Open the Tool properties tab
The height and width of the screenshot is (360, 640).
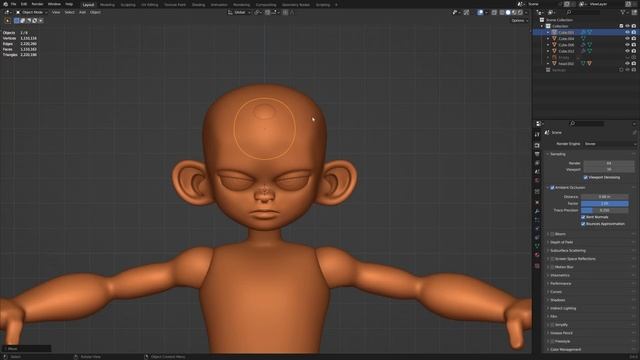pos(537,135)
